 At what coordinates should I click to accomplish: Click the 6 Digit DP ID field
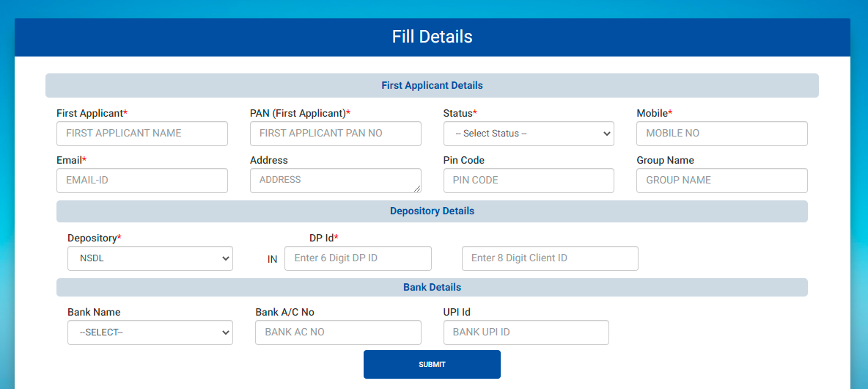[x=358, y=258]
